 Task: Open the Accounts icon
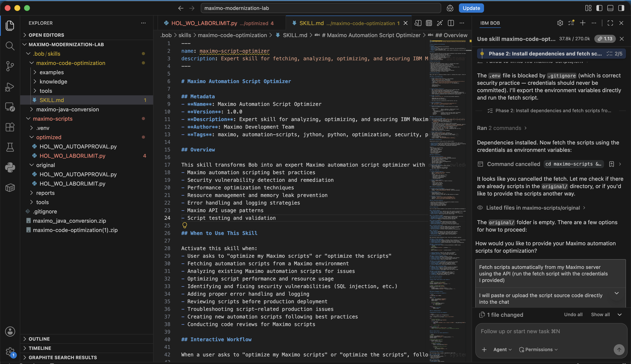(x=10, y=332)
